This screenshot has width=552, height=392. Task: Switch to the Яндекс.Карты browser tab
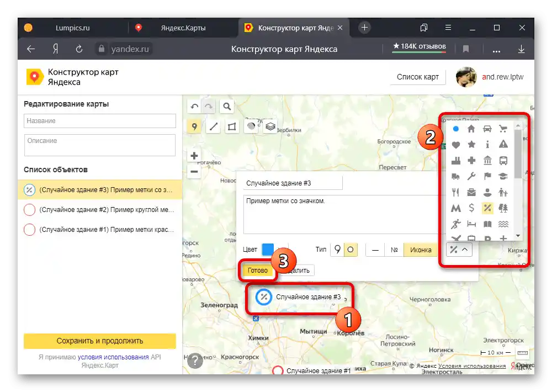(x=183, y=28)
